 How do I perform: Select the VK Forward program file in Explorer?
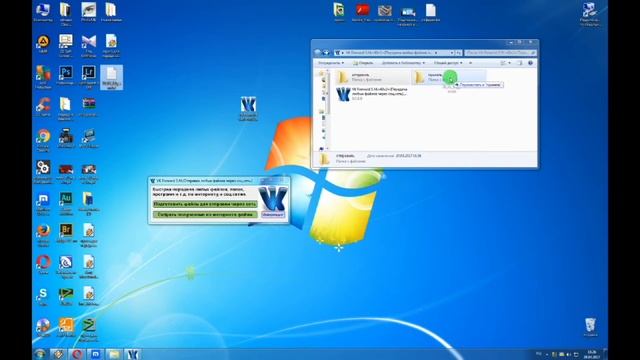pyautogui.click(x=372, y=93)
